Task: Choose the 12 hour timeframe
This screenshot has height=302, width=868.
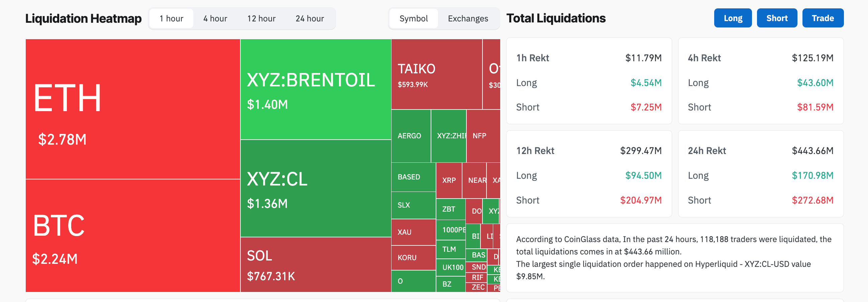Action: tap(261, 18)
